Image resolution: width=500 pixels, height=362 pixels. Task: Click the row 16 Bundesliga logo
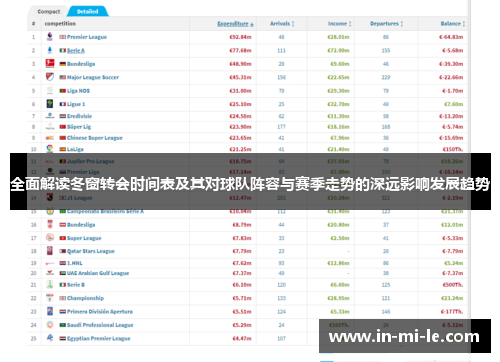[x=50, y=224]
